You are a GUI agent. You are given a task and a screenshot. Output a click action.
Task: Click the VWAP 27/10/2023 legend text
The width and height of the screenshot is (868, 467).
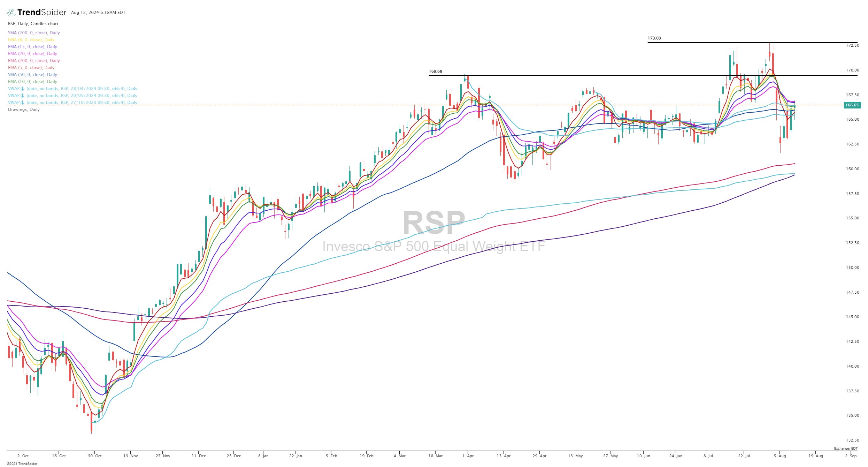click(73, 103)
